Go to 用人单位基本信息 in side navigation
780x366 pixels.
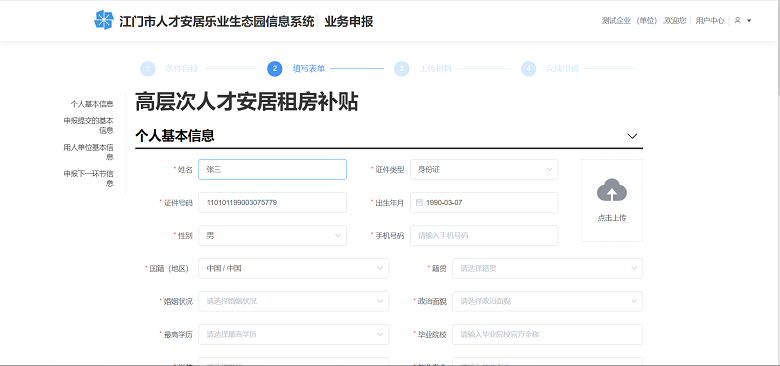tap(89, 152)
